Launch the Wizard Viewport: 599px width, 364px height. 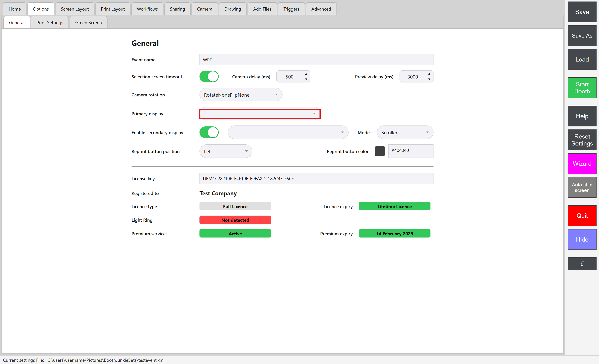pyautogui.click(x=582, y=163)
